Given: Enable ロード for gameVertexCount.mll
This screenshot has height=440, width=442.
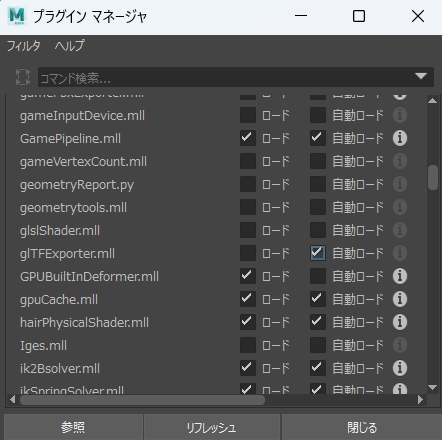Looking at the screenshot, I should click(248, 161).
